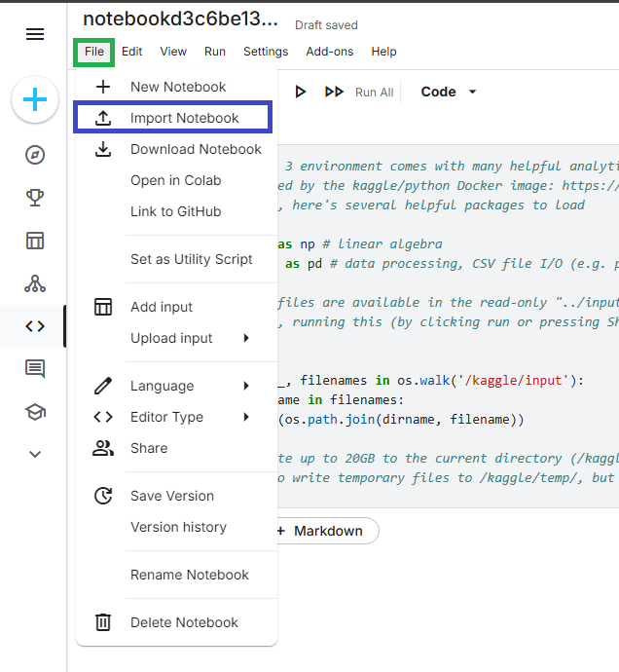619x672 pixels.
Task: Click the upload icon beside Import Notebook
Action: [x=103, y=118]
